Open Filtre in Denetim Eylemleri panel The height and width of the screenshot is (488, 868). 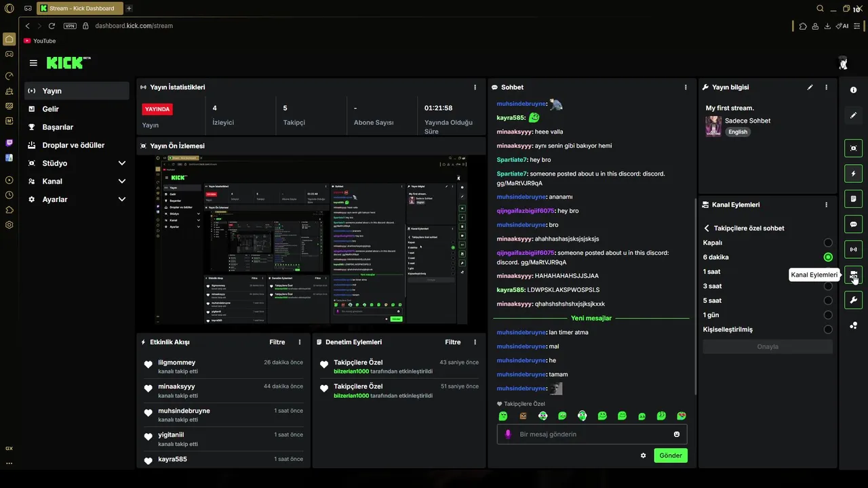(452, 342)
